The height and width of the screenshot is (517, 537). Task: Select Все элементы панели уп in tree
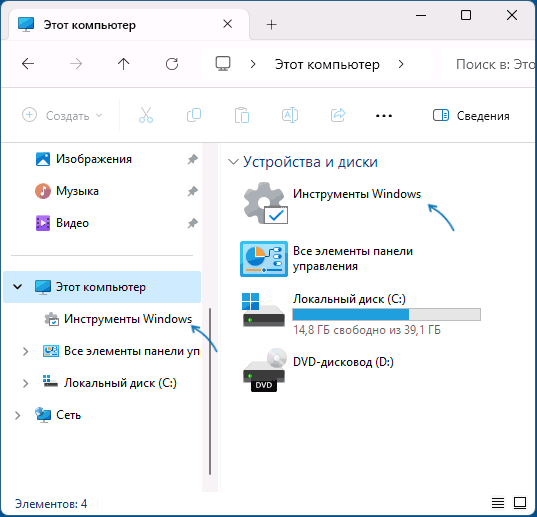[132, 351]
